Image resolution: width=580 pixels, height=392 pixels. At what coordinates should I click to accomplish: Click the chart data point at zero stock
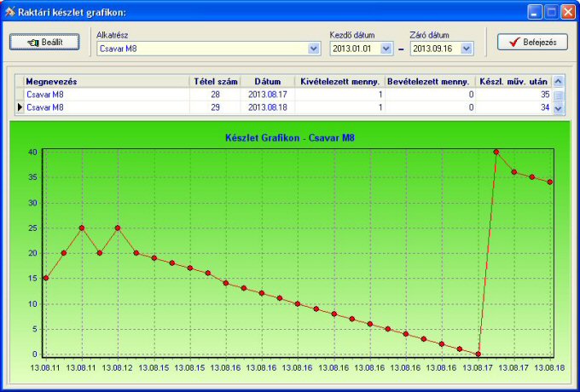coord(478,354)
